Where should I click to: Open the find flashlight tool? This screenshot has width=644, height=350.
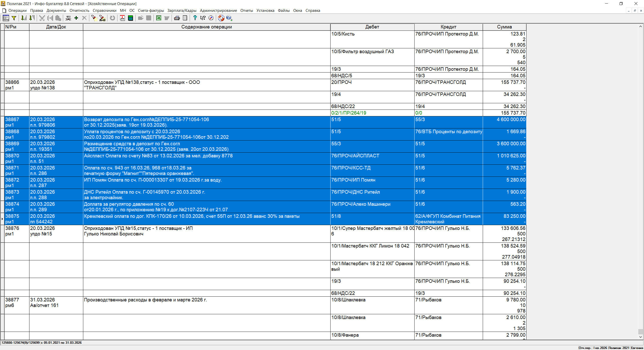pyautogui.click(x=94, y=18)
